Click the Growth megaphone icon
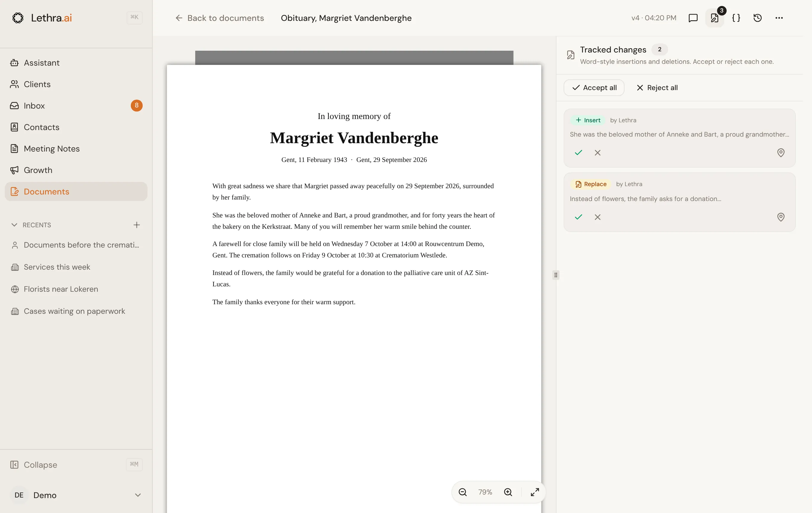This screenshot has height=513, width=812. [x=14, y=170]
